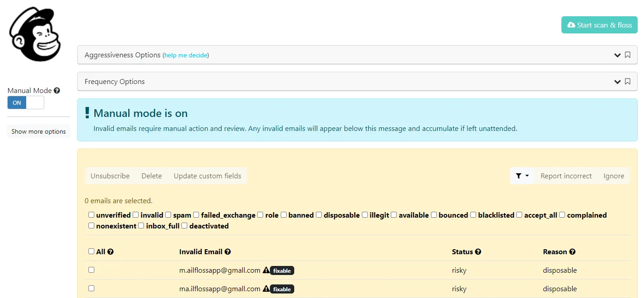Check the unverified filter checkbox
Viewport: 644px width, 298px height.
click(92, 215)
